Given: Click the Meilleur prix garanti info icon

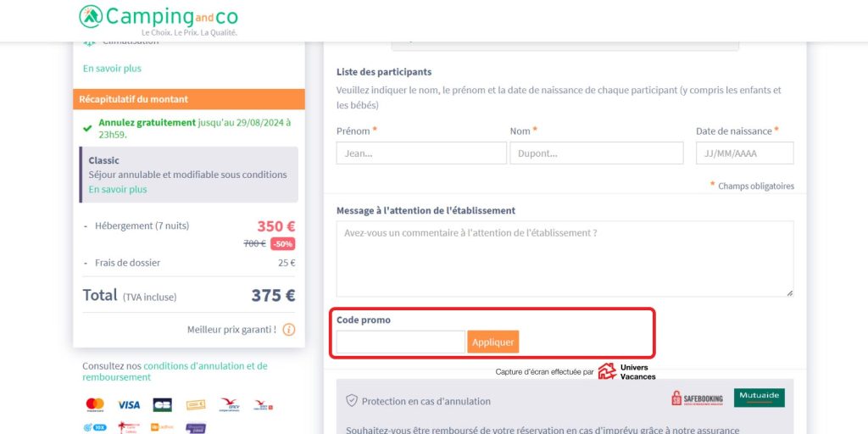Looking at the screenshot, I should click(289, 330).
